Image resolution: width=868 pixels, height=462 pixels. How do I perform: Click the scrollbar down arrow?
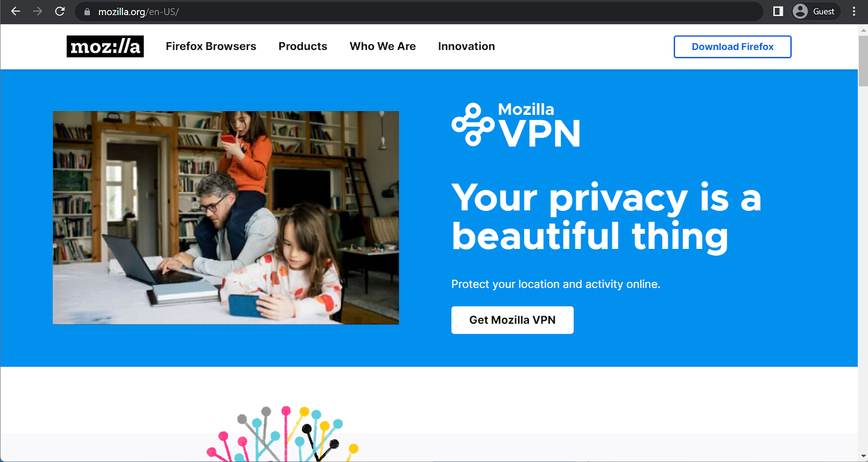click(863, 457)
